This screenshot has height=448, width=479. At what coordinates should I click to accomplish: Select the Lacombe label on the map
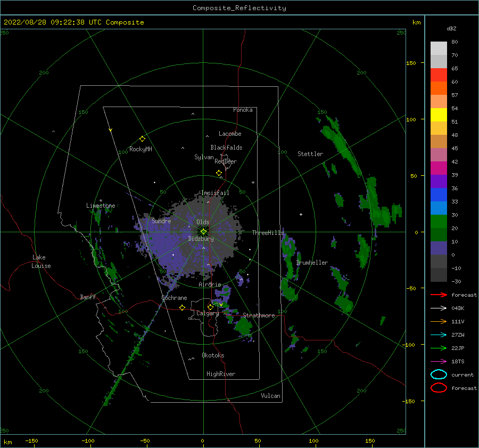pos(230,134)
